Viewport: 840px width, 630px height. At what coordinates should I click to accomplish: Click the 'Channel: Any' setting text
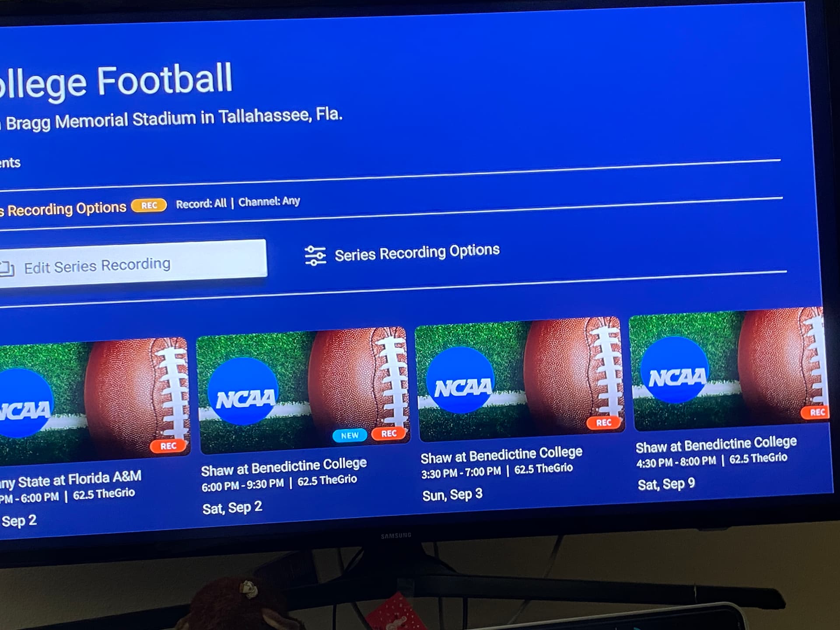click(x=269, y=201)
